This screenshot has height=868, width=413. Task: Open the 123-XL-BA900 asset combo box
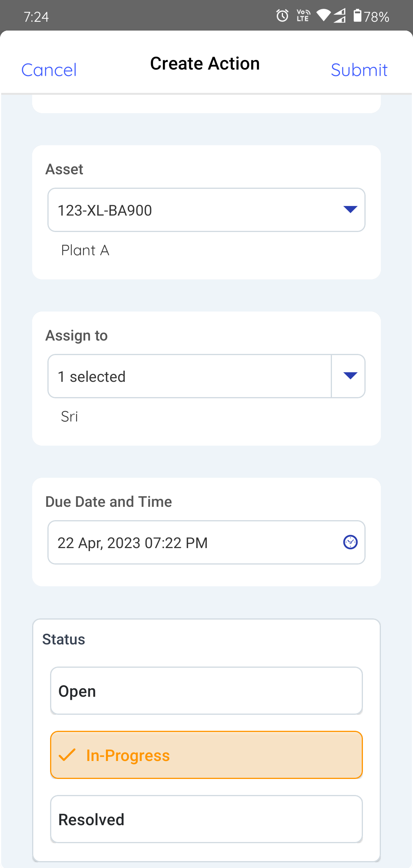point(191,210)
